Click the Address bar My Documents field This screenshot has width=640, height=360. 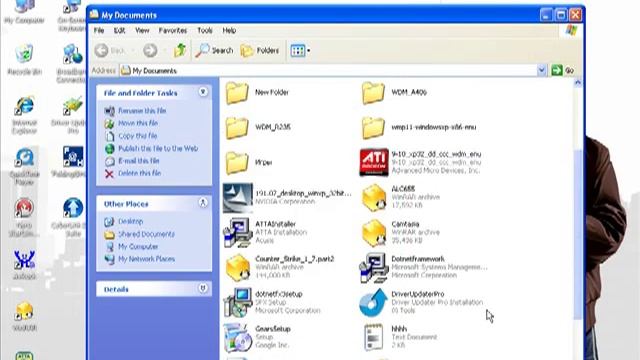[329, 71]
